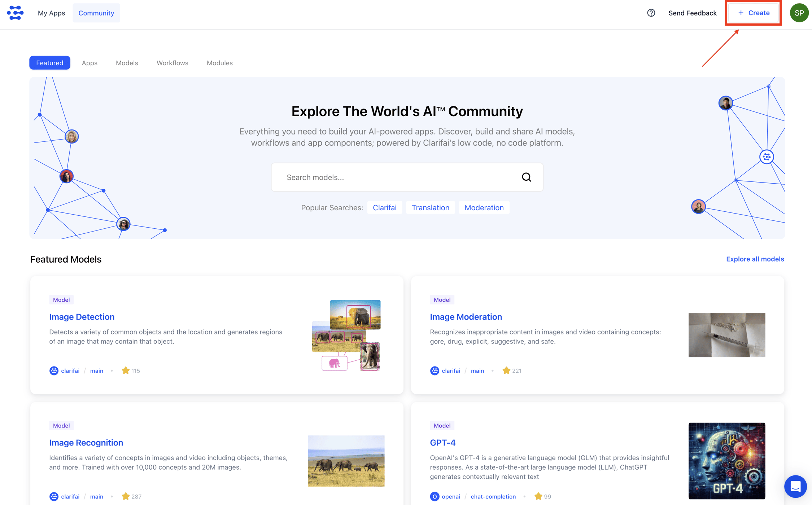The height and width of the screenshot is (505, 812).
Task: Open the help question mark icon
Action: point(651,13)
